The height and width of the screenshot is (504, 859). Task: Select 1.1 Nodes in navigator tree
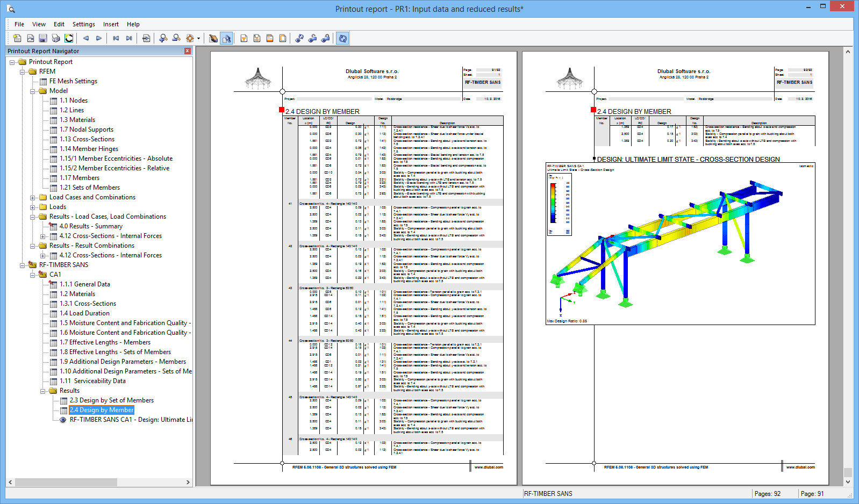pyautogui.click(x=73, y=100)
